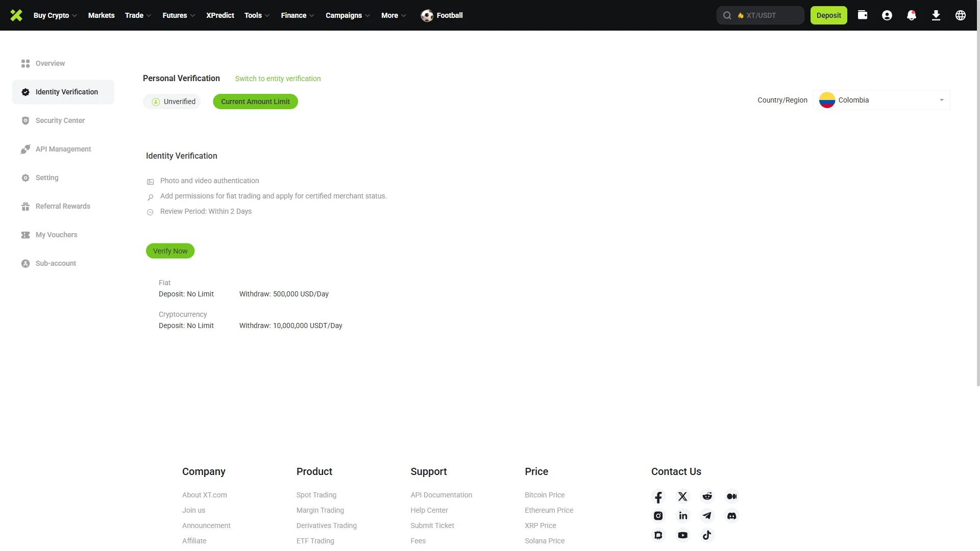Click the search magnifier icon
This screenshot has height=551, width=980.
tap(727, 15)
